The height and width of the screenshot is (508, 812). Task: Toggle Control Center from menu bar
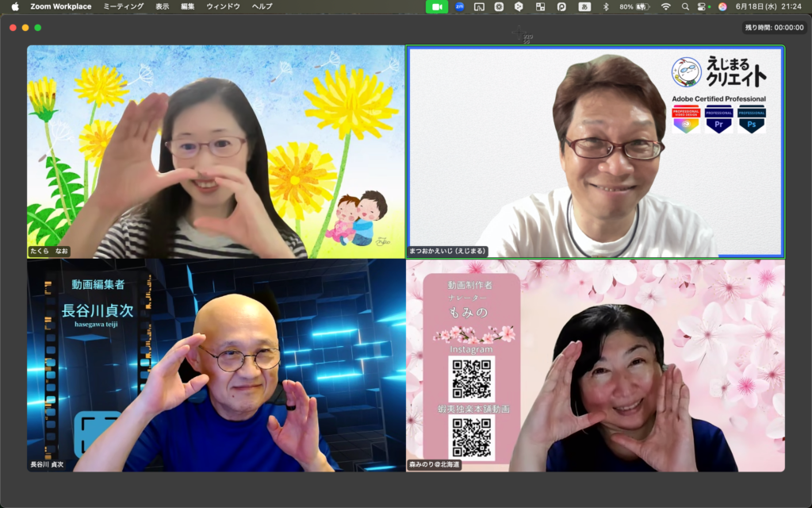pyautogui.click(x=703, y=6)
